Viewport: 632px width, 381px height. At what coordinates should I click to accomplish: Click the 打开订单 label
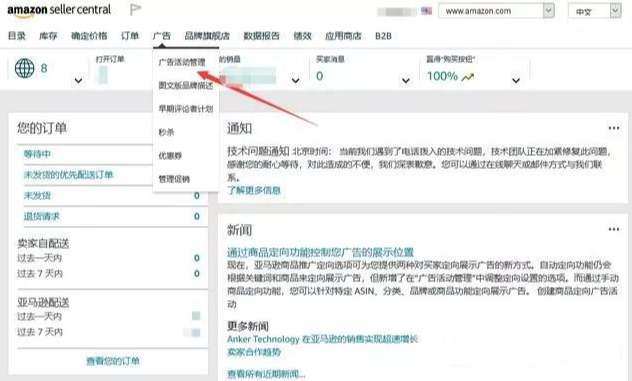[110, 60]
